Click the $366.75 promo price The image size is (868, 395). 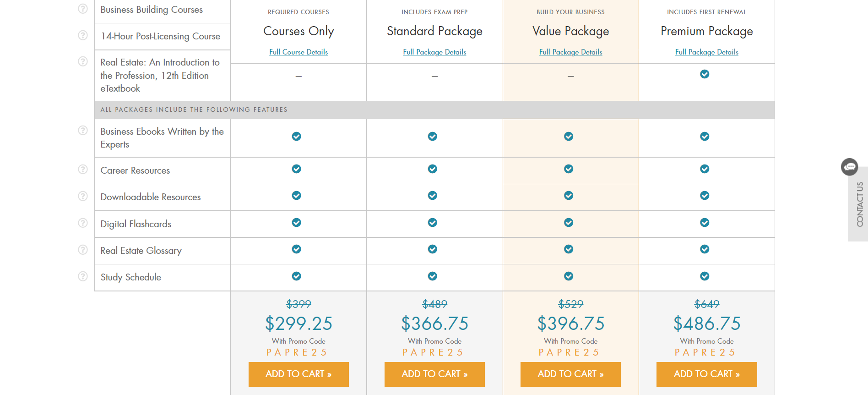click(434, 324)
